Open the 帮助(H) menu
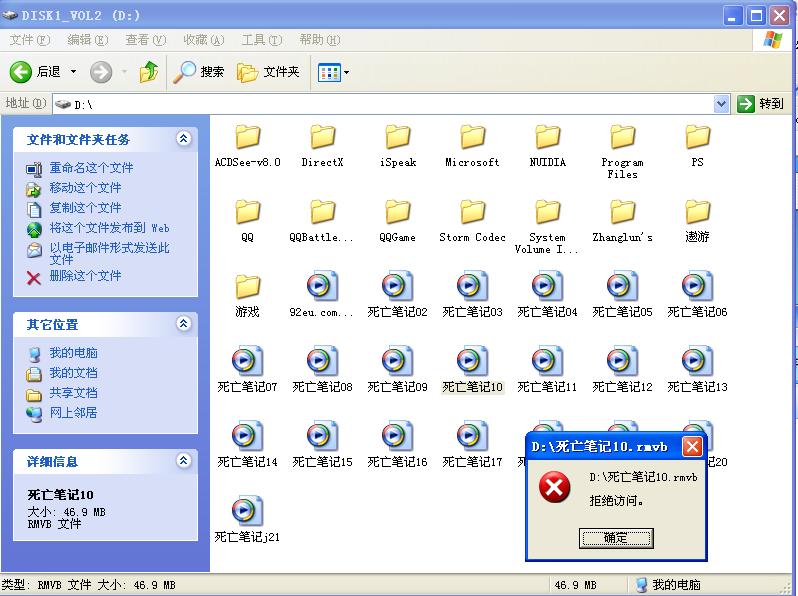Viewport: 798px width, 596px height. (320, 40)
